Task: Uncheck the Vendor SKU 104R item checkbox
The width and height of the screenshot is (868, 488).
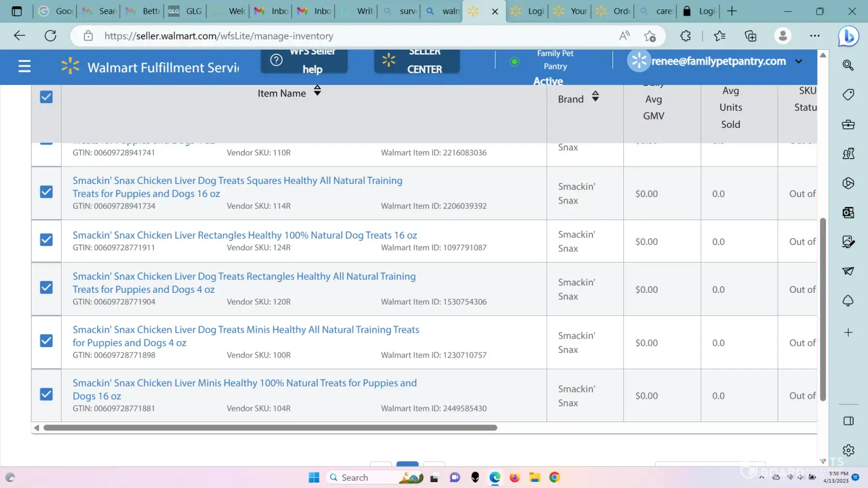Action: coord(46,394)
